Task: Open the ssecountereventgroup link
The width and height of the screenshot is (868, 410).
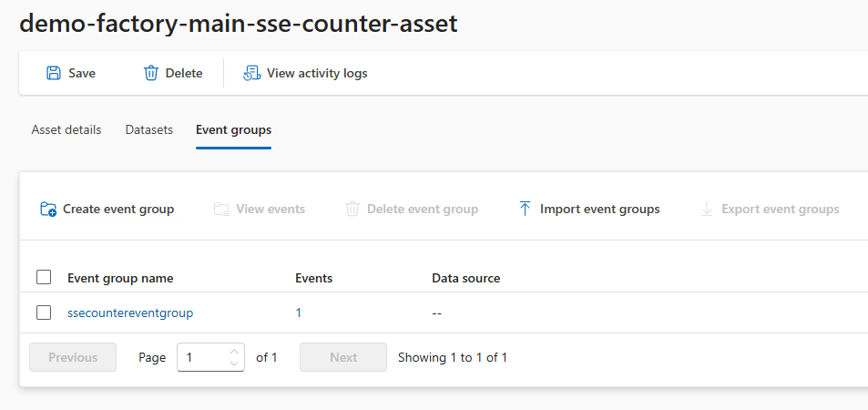Action: [130, 313]
